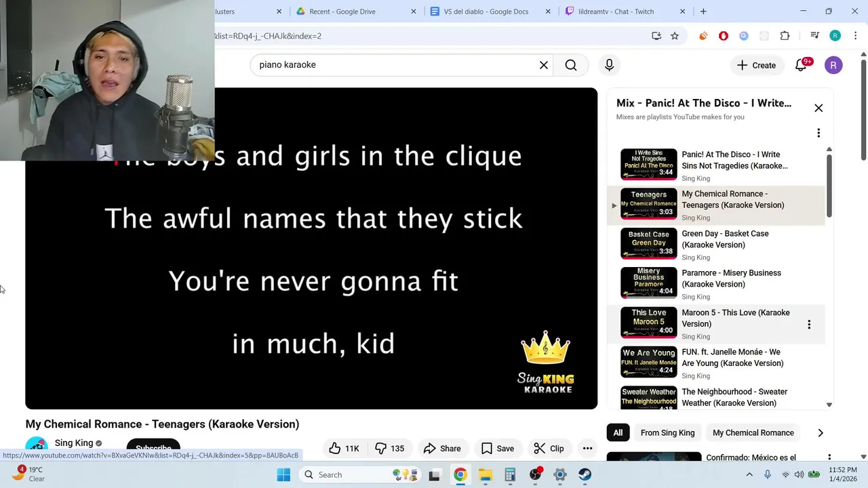Screen dimensions: 868x488
Task: Open a new browser tab
Action: coord(703,12)
